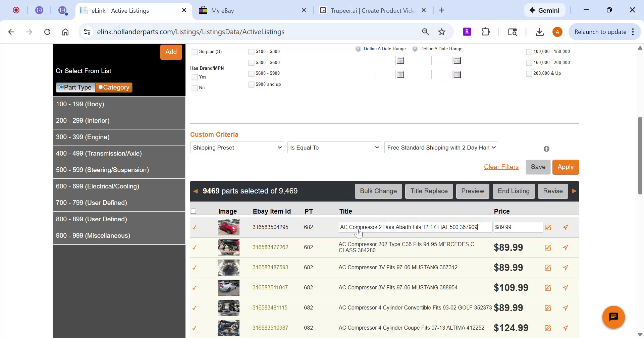Open the calendar date picker icon

coord(401,60)
